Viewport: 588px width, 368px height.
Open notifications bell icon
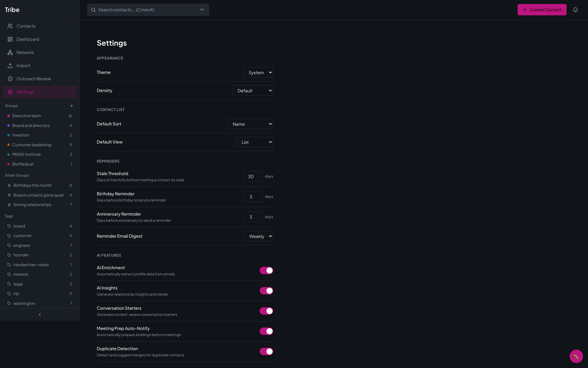coord(575,10)
